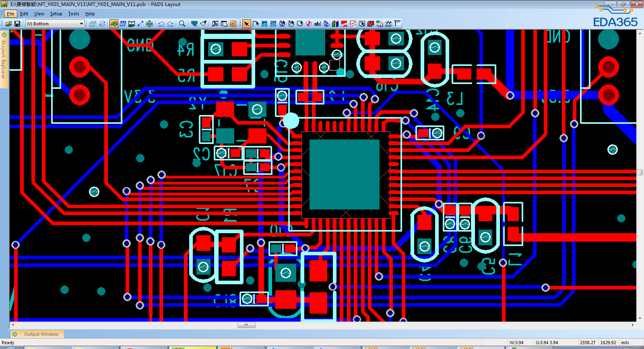Click the vertical scrollbar up arrow
Image resolution: width=644 pixels, height=349 pixels.
tap(640, 33)
